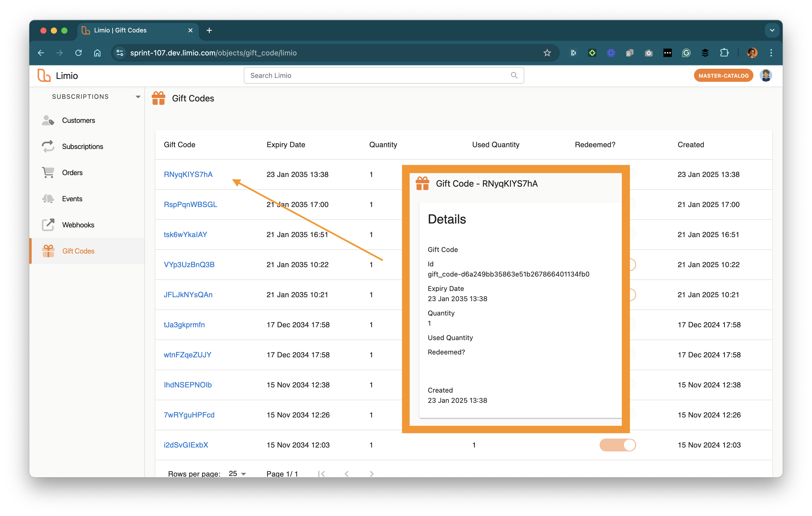Click the MASTER-CATALOG button
The image size is (812, 516).
click(723, 76)
